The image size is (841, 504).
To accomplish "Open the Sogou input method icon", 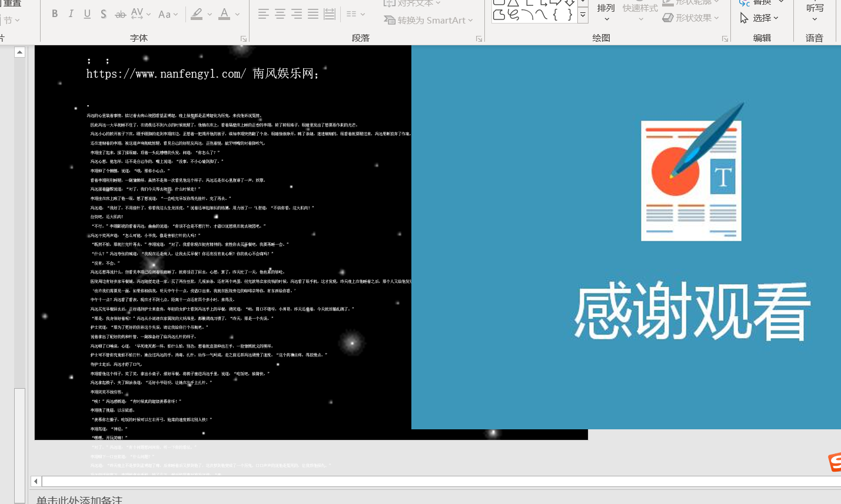I will pyautogui.click(x=835, y=462).
